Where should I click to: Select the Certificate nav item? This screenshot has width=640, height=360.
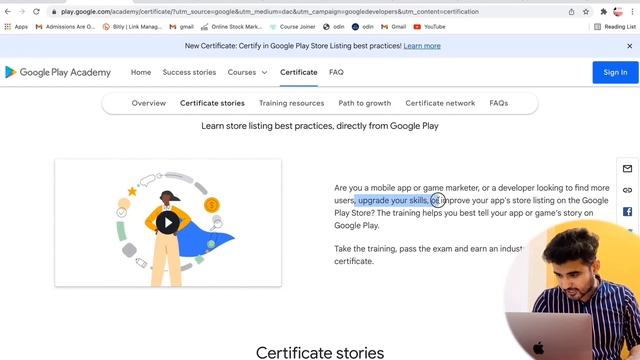(299, 72)
